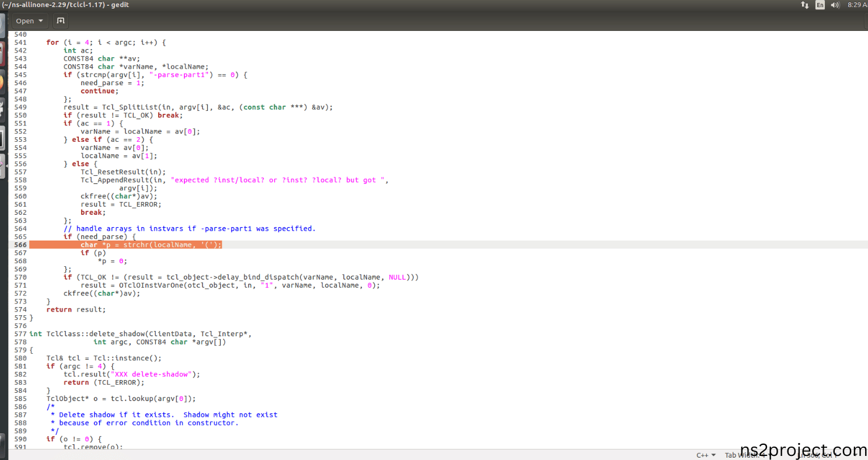Expand the Open recent files dropdown arrow
This screenshot has height=460, width=868.
click(x=41, y=21)
